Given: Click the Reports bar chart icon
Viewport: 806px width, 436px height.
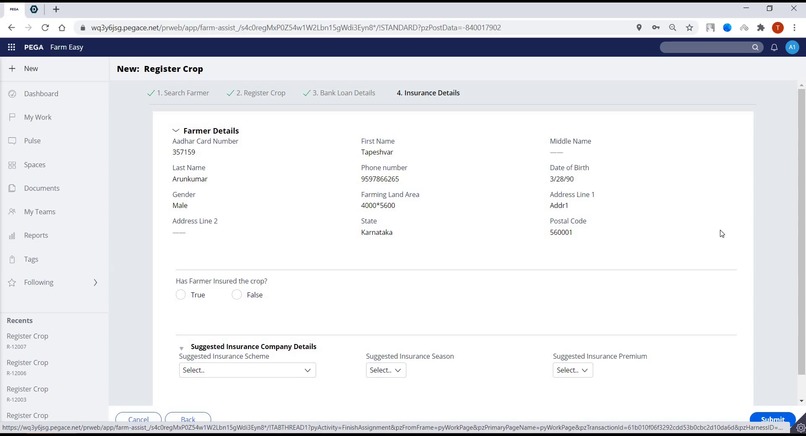Looking at the screenshot, I should coord(12,235).
